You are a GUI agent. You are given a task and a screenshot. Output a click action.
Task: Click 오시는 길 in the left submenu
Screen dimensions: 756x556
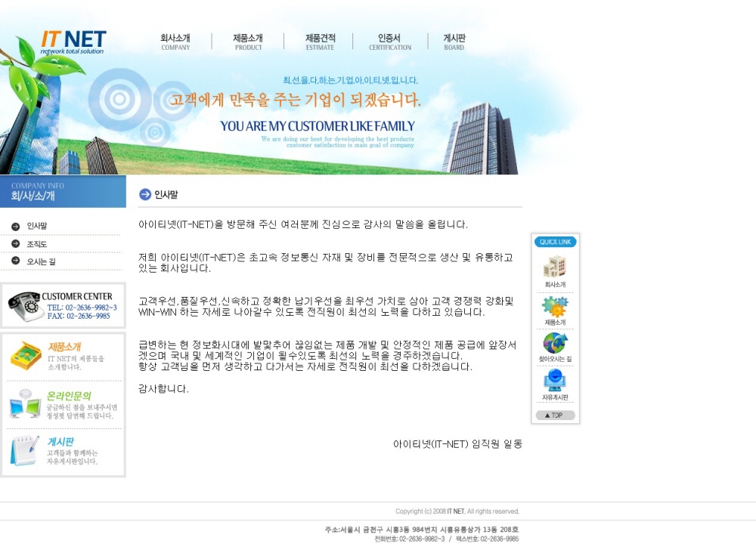tap(42, 261)
